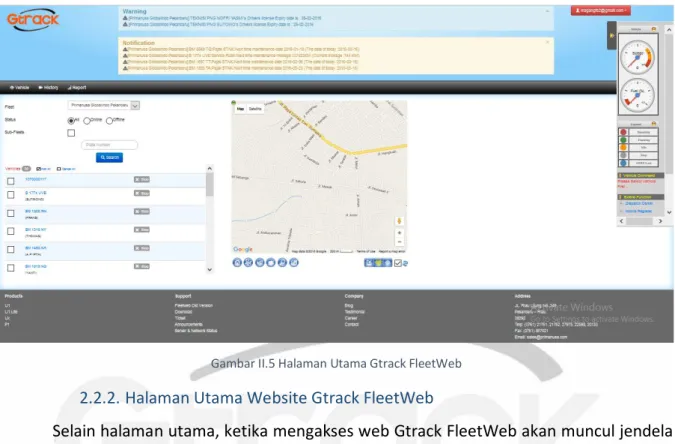Viewport: 675px width, 444px height.
Task: Open the Vehicle menu
Action: coord(19,87)
